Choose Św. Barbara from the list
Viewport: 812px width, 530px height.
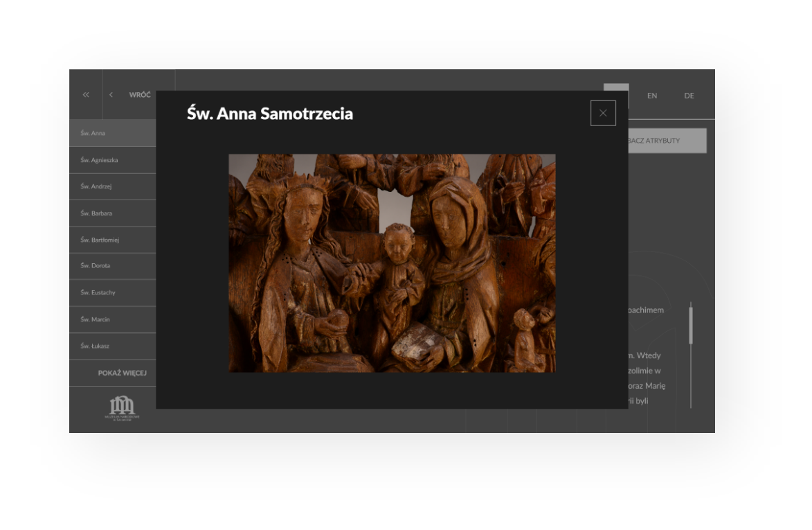[112, 213]
